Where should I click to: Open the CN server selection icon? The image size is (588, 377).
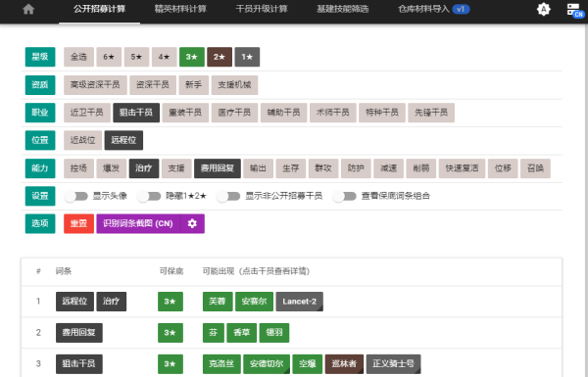coord(575,10)
